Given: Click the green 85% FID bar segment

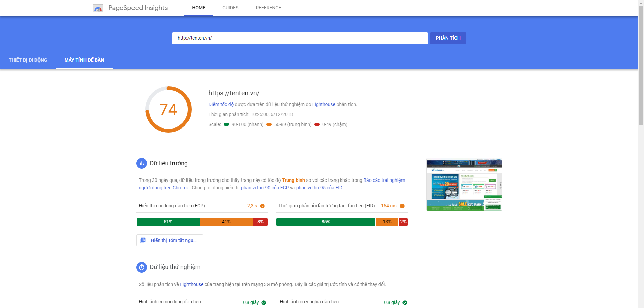Looking at the screenshot, I should (x=326, y=222).
